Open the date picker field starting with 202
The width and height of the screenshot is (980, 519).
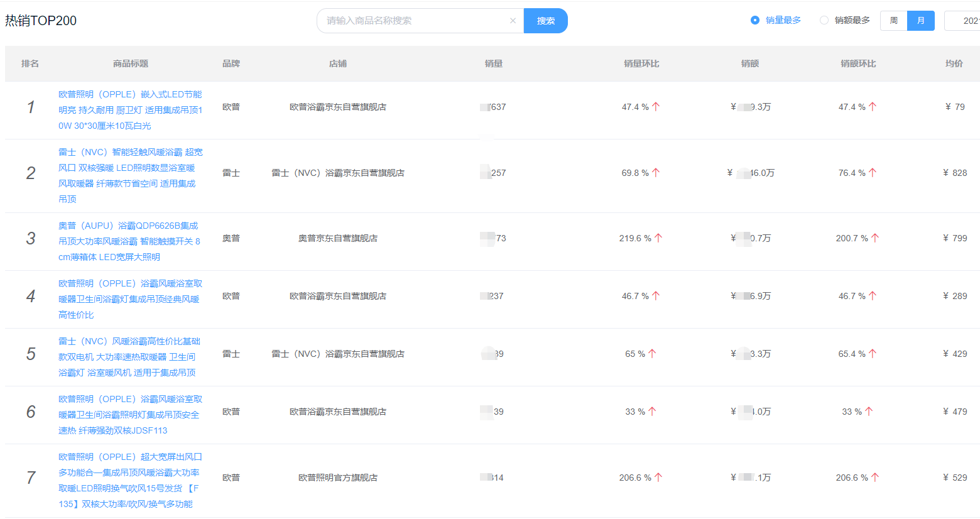click(x=962, y=21)
